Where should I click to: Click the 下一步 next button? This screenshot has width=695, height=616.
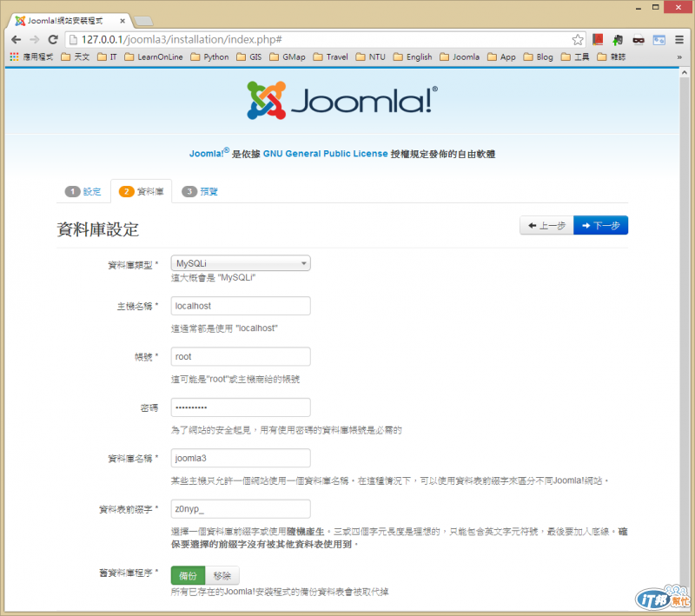click(x=600, y=225)
